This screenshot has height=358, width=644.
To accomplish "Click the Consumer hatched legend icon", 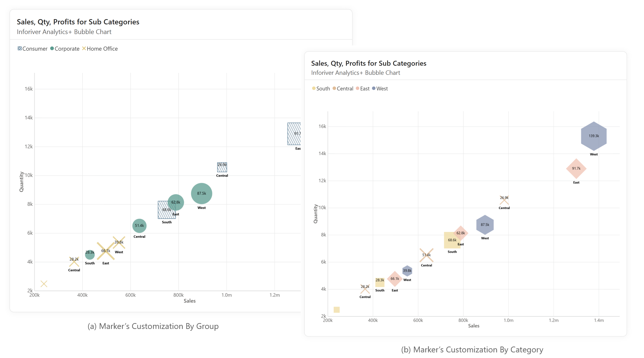I will pos(20,48).
